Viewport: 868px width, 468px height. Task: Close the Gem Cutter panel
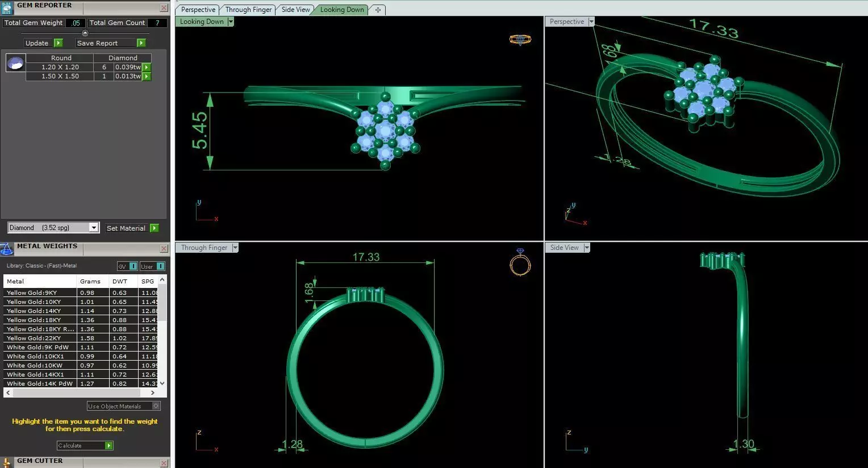pyautogui.click(x=164, y=463)
